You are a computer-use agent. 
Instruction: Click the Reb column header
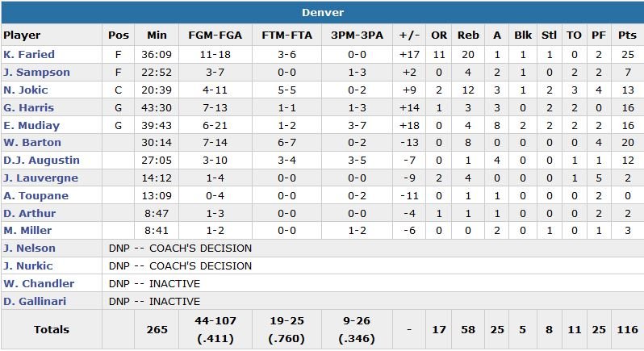point(468,36)
